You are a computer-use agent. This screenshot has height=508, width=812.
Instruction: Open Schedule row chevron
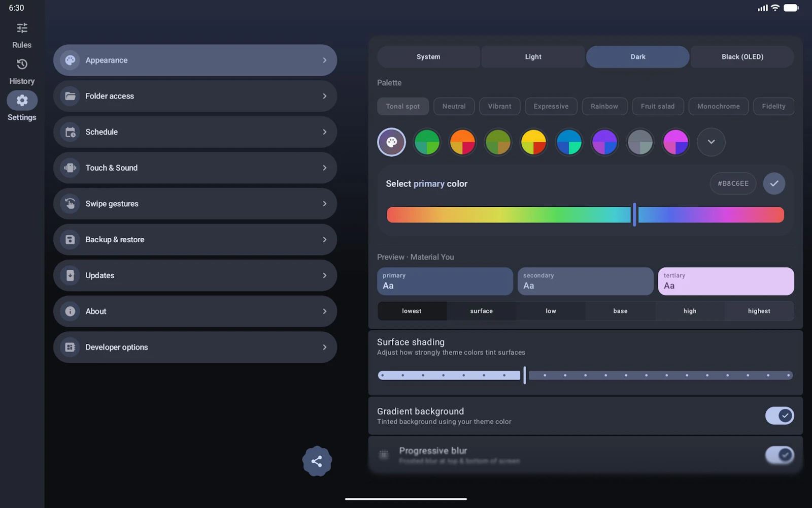pos(325,132)
